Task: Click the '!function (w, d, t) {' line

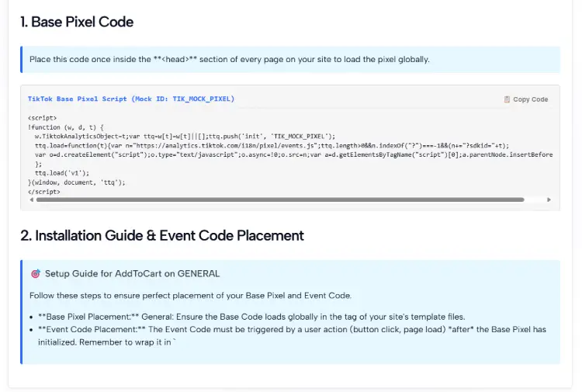Action: [66, 127]
